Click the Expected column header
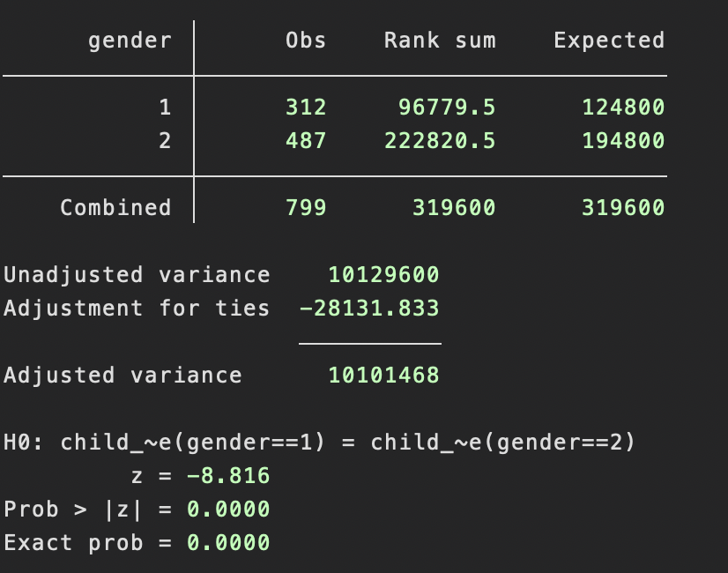 click(x=608, y=40)
